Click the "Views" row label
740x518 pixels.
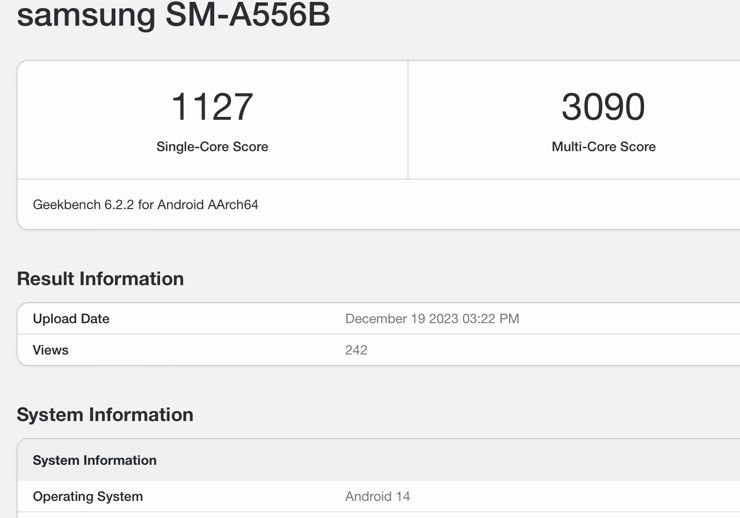coord(51,350)
